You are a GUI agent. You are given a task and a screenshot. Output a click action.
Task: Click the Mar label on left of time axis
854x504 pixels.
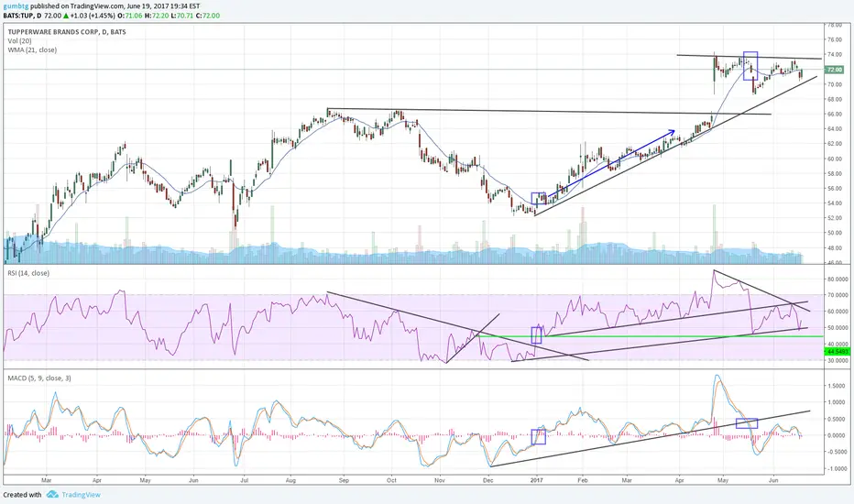pyautogui.click(x=47, y=480)
